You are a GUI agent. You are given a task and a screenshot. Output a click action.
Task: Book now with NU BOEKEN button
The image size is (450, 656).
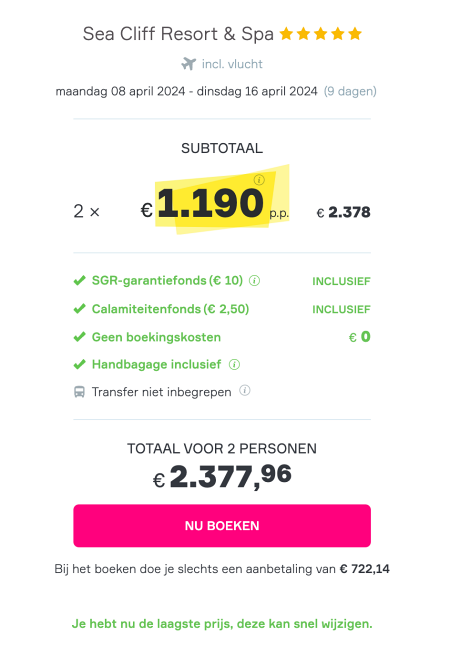222,525
